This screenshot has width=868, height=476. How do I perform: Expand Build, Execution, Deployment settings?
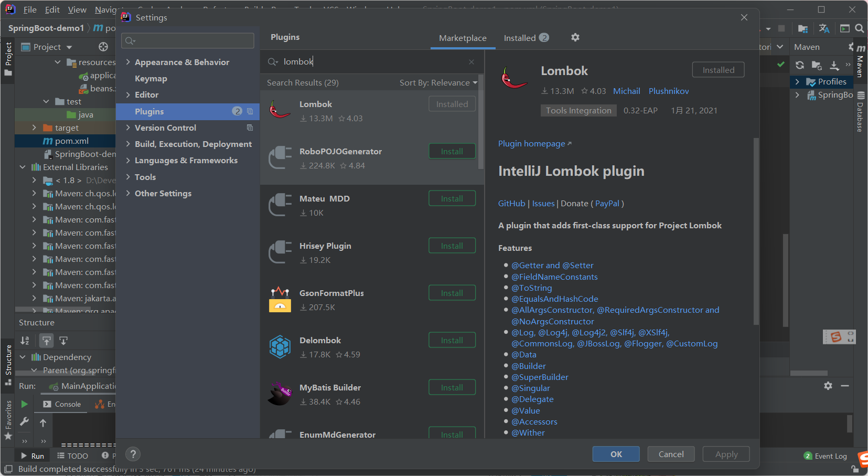click(x=128, y=144)
